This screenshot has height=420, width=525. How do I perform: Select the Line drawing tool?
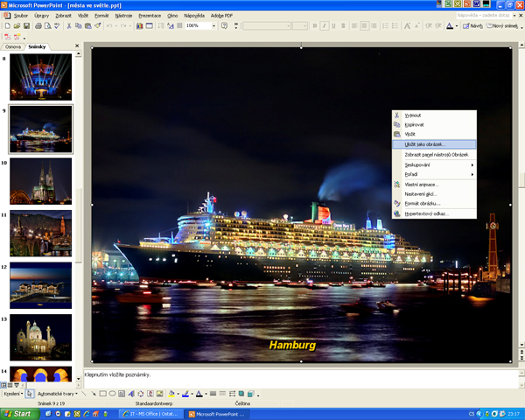(x=82, y=394)
